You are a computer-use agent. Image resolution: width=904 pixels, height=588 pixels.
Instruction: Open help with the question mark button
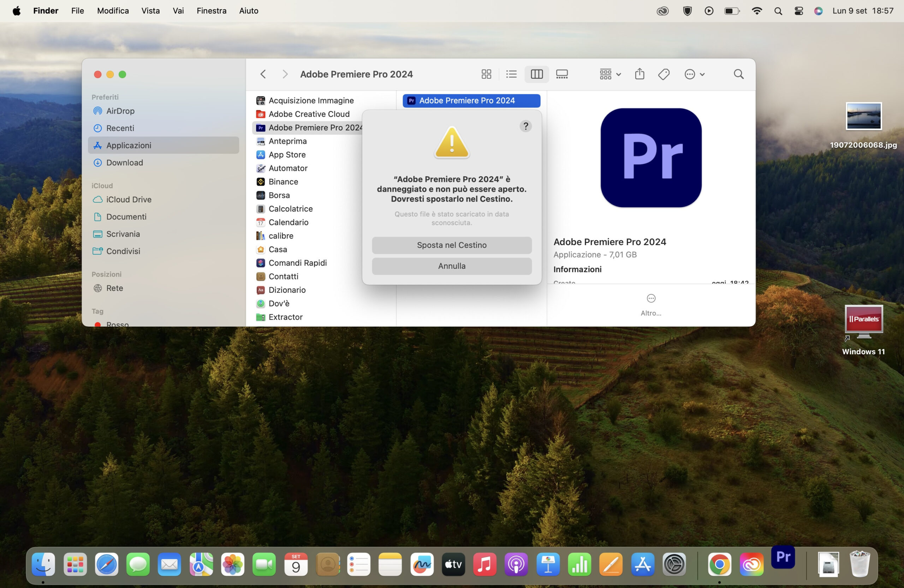(x=526, y=126)
